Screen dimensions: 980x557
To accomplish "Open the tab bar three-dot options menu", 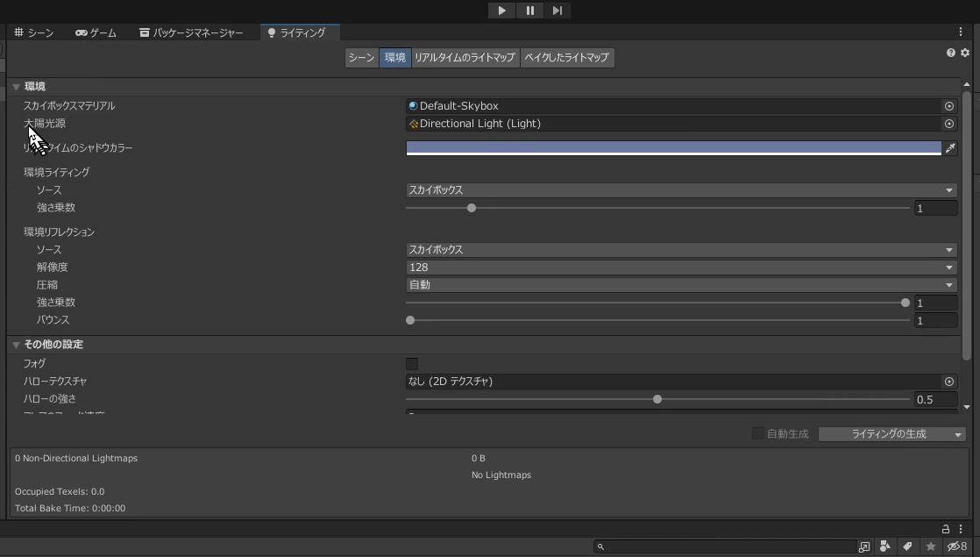I will [961, 32].
